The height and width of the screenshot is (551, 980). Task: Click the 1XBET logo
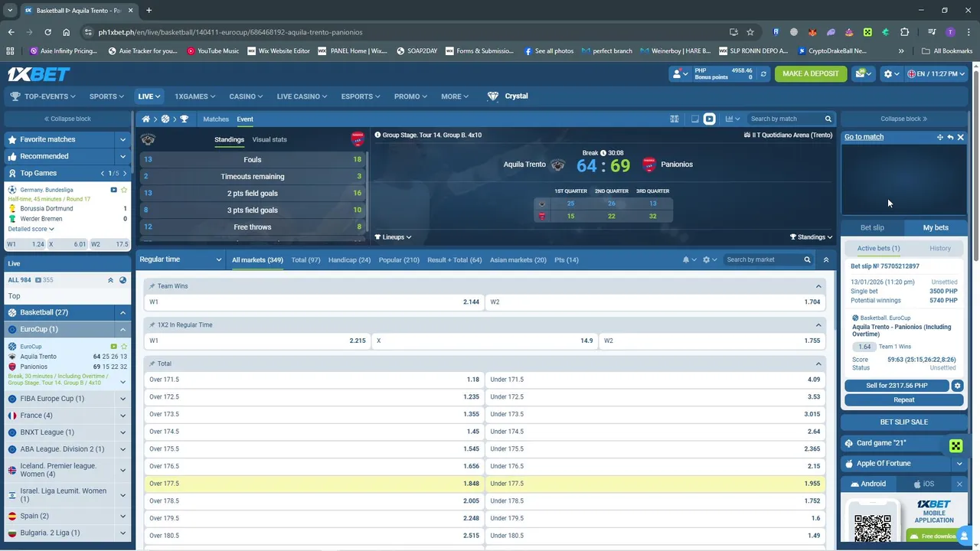pyautogui.click(x=38, y=74)
